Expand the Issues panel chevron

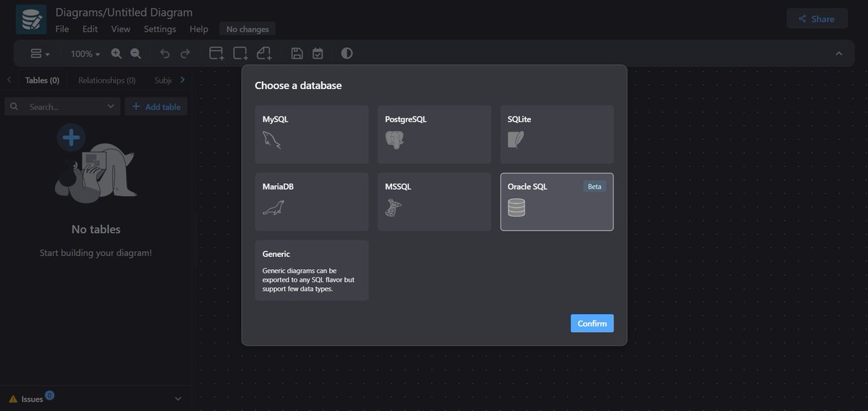click(x=179, y=399)
